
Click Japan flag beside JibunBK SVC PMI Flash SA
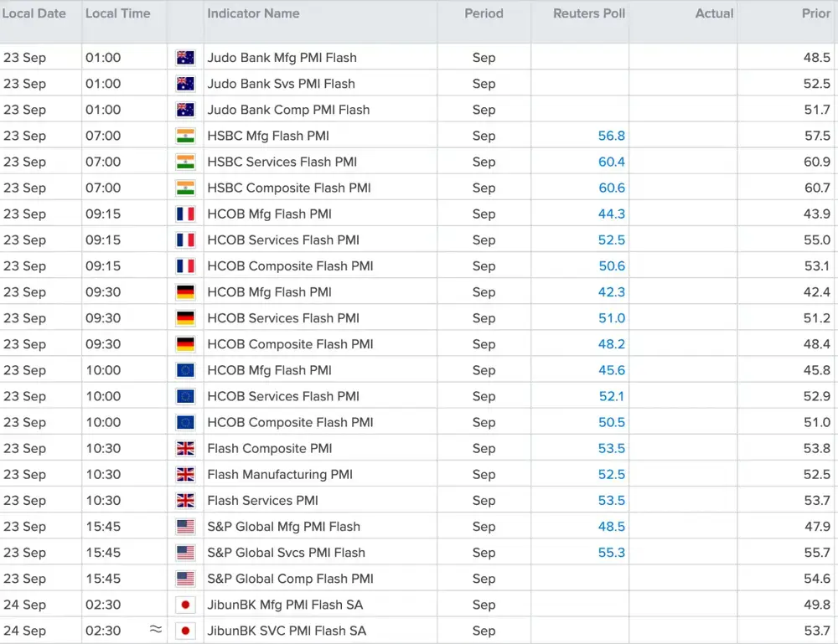[x=185, y=631]
